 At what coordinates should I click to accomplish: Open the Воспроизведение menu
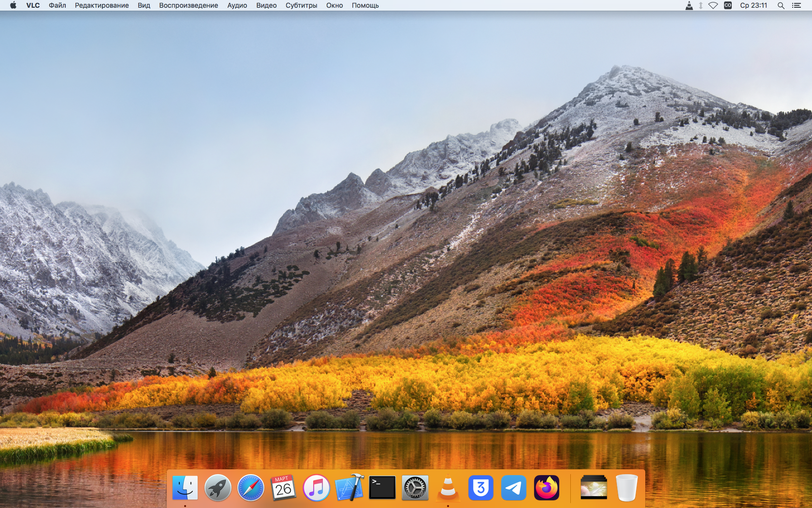click(x=188, y=5)
